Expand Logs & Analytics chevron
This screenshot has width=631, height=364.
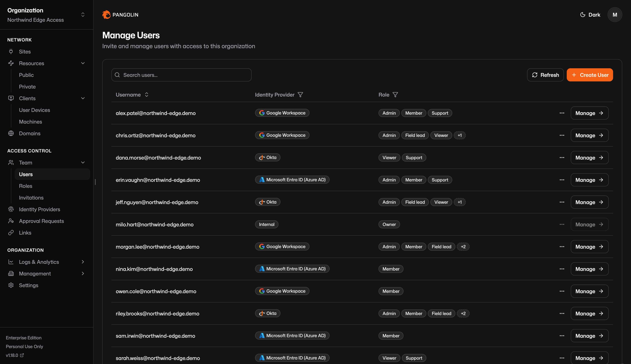point(83,262)
